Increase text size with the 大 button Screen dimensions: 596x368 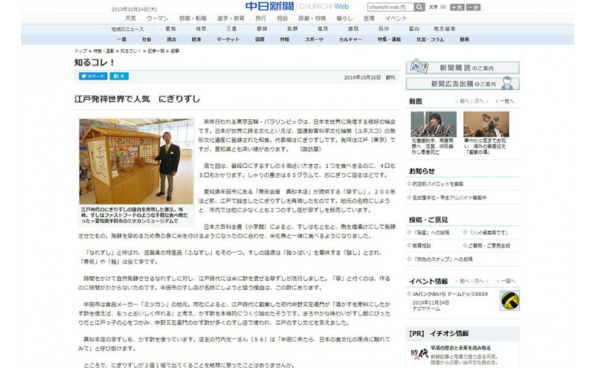(457, 7)
